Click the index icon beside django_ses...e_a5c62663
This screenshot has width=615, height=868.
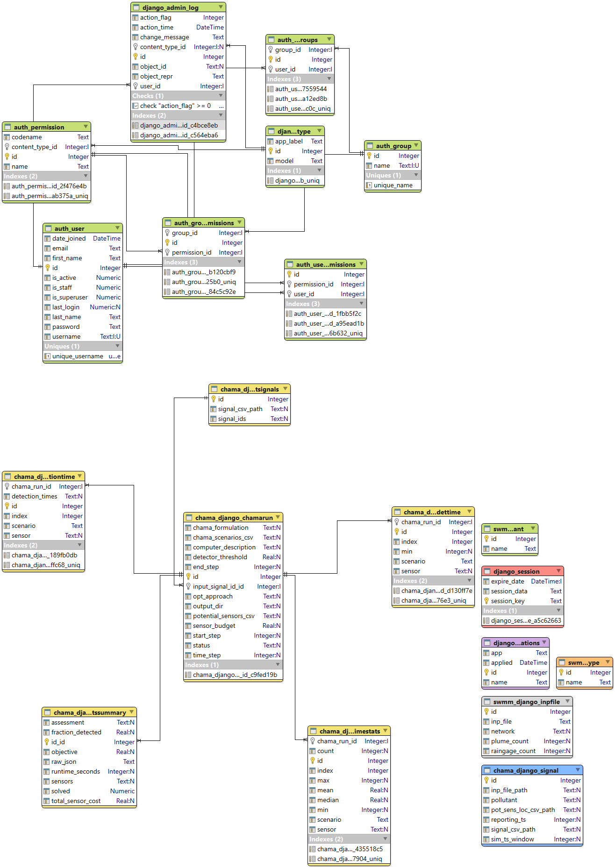(x=486, y=620)
